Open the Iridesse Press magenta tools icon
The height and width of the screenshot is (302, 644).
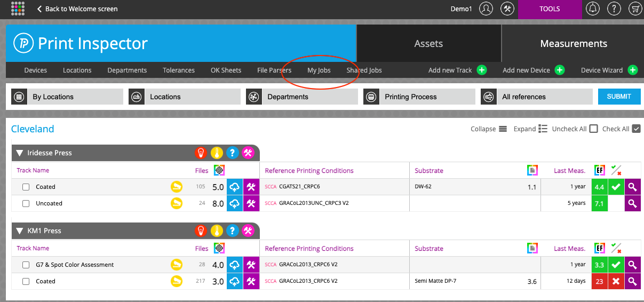[248, 153]
